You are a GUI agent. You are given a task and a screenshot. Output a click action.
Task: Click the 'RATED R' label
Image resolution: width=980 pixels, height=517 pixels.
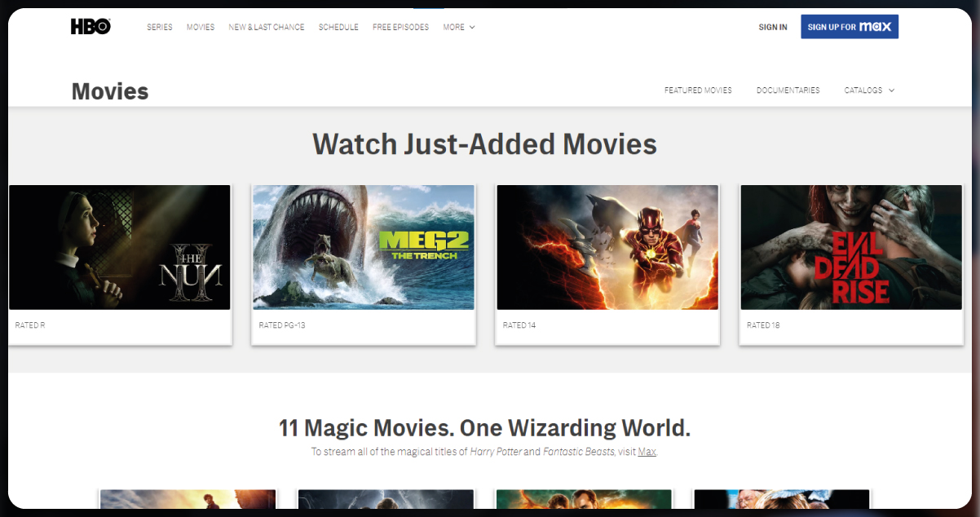coord(30,325)
